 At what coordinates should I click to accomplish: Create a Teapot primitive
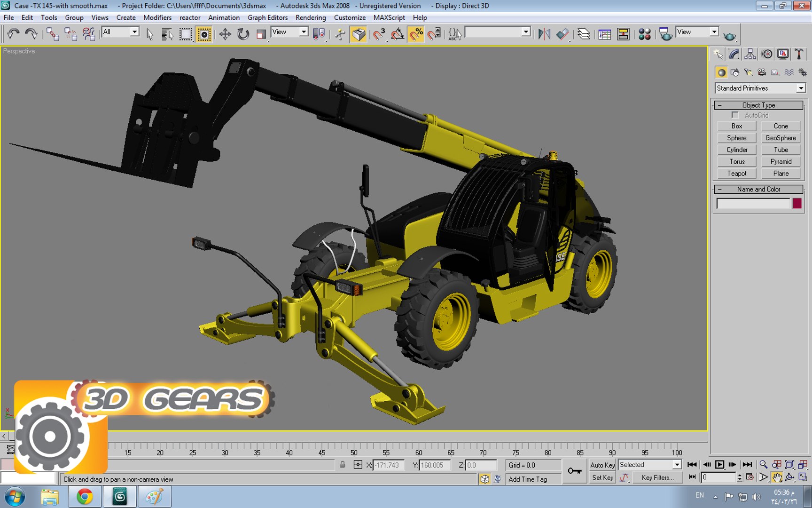click(x=737, y=174)
